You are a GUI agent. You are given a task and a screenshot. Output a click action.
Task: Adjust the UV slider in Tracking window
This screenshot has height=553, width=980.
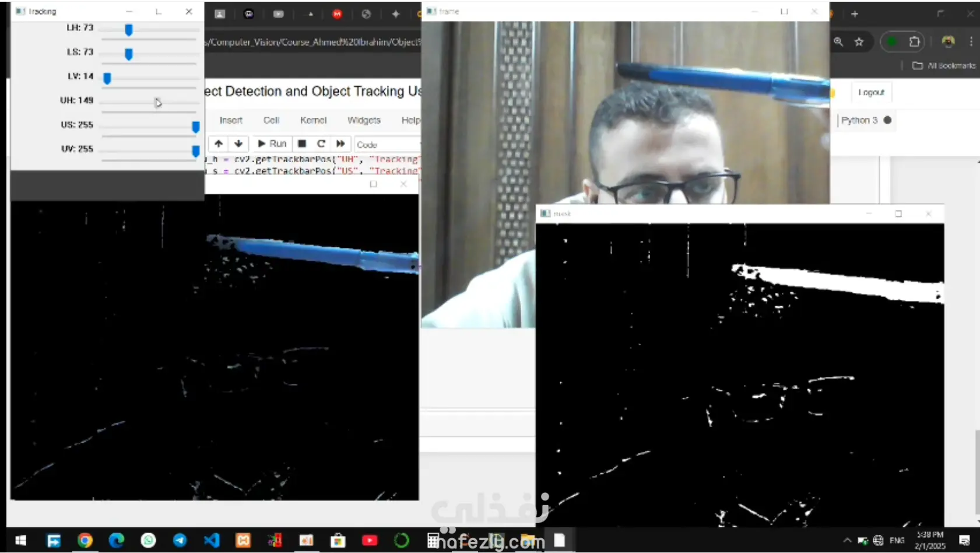point(195,151)
